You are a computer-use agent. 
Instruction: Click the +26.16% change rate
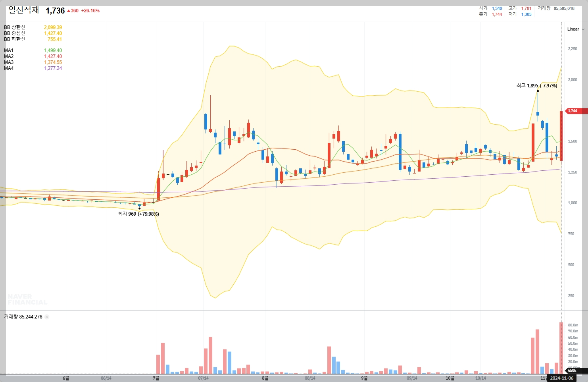pyautogui.click(x=90, y=11)
